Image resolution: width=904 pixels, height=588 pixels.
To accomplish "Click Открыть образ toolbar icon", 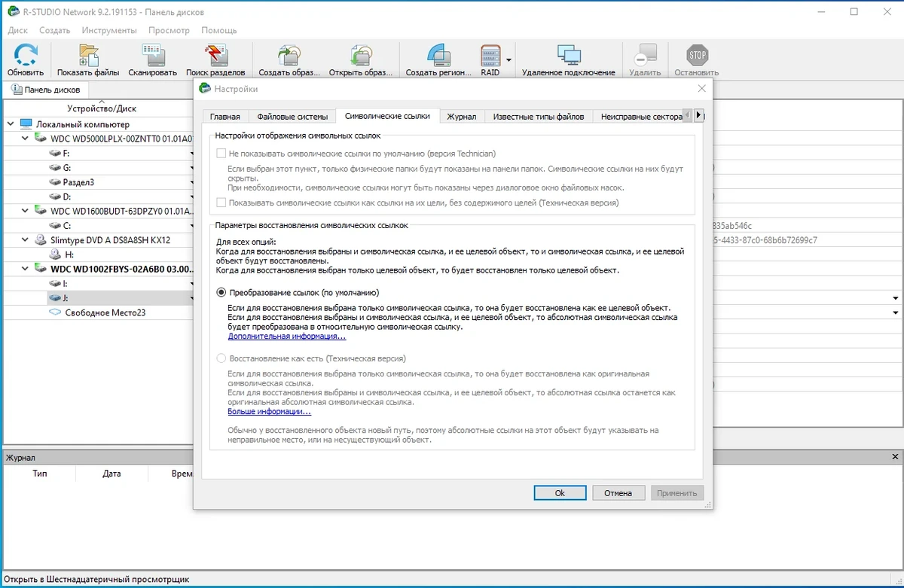I will (x=361, y=55).
